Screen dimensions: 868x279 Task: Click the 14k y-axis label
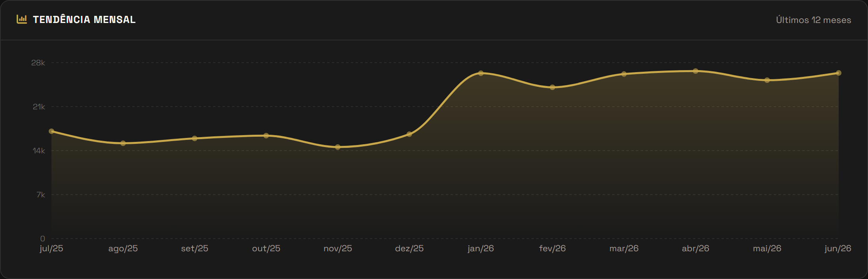[x=39, y=151]
